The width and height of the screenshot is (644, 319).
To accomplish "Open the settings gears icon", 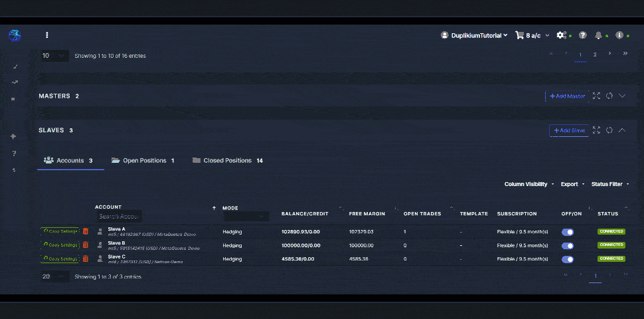I will [562, 35].
